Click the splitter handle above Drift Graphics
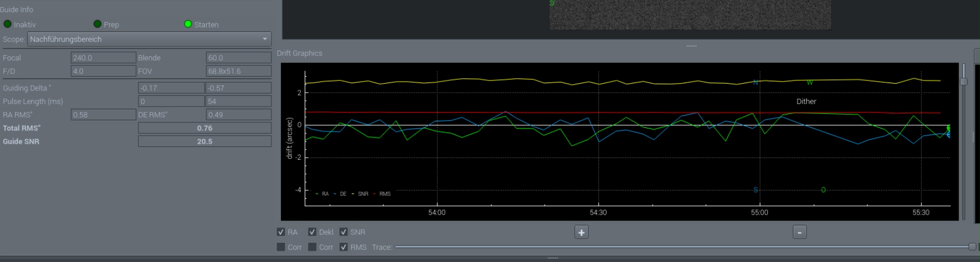Screen dimensions: 980x262 [x=692, y=46]
